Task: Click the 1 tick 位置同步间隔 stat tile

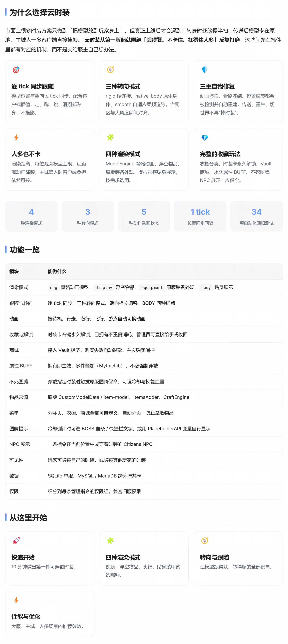Action: pyautogui.click(x=200, y=216)
